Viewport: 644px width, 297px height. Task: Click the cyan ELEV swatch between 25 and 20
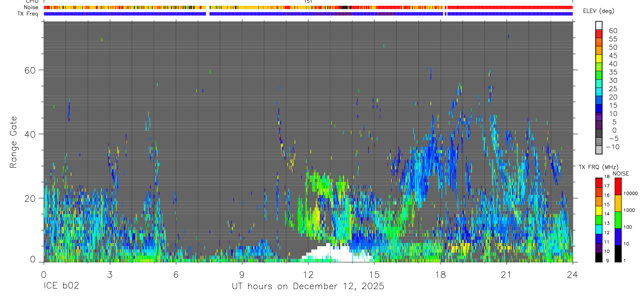(599, 92)
